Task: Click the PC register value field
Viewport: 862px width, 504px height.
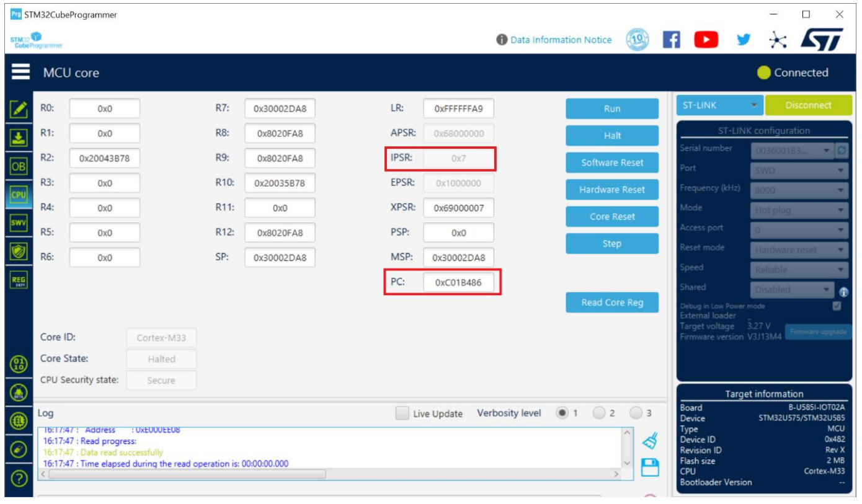Action: coord(458,283)
